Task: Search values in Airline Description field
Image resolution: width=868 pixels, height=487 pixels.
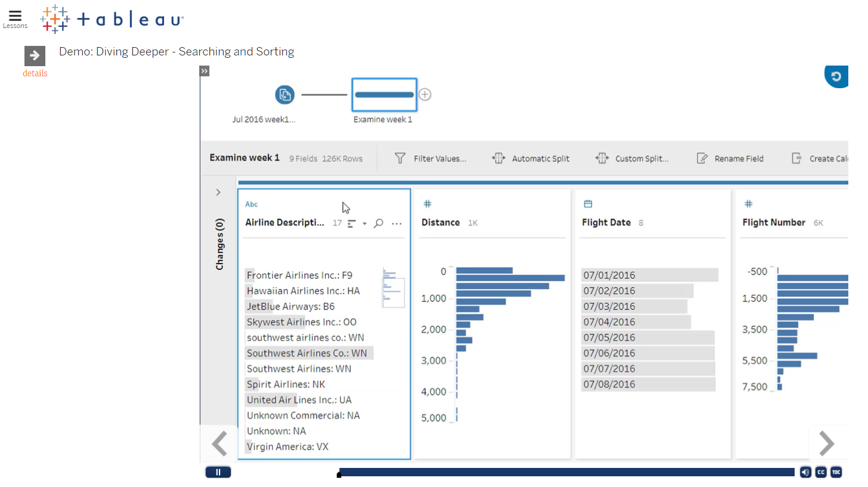Action: click(x=378, y=224)
